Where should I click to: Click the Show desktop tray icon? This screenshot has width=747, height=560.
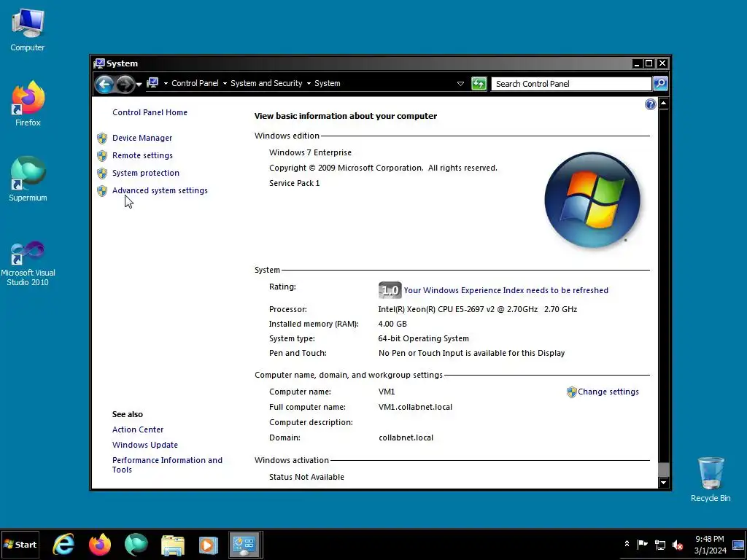[x=738, y=544]
